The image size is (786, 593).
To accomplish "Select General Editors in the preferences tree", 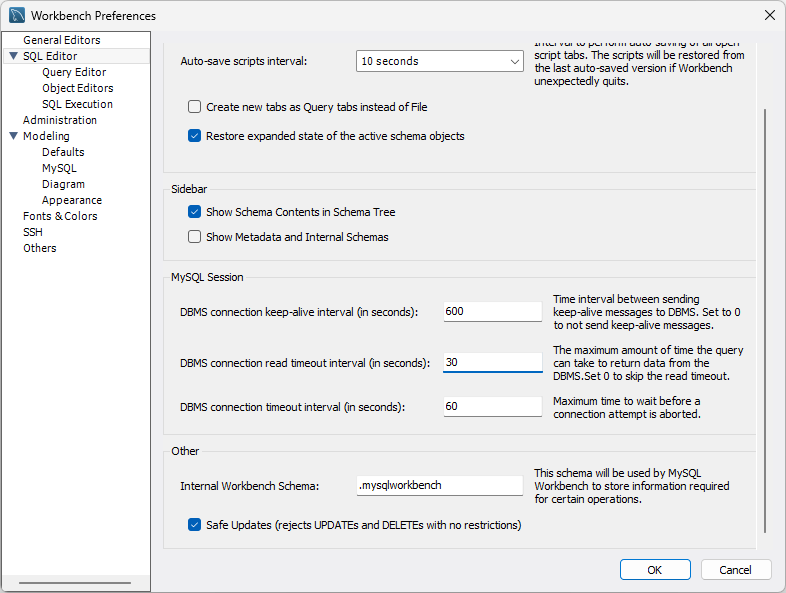I will 61,40.
